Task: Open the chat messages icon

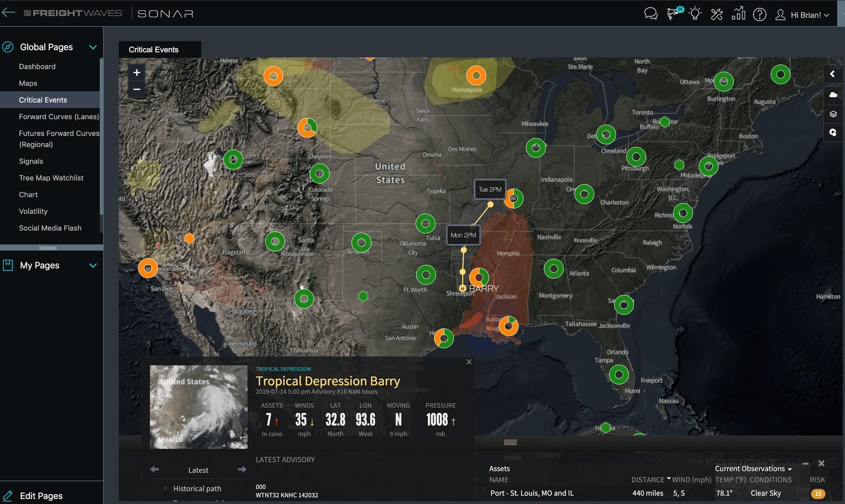Action: tap(650, 14)
